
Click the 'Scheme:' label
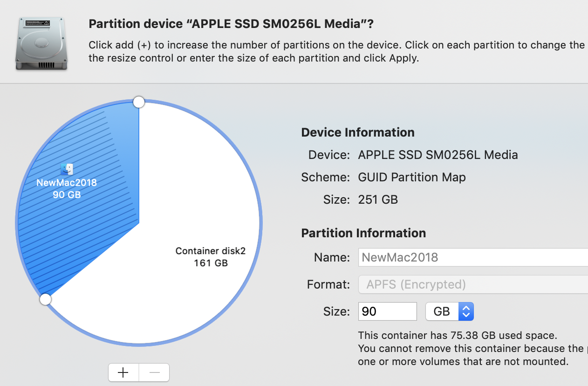[326, 177]
